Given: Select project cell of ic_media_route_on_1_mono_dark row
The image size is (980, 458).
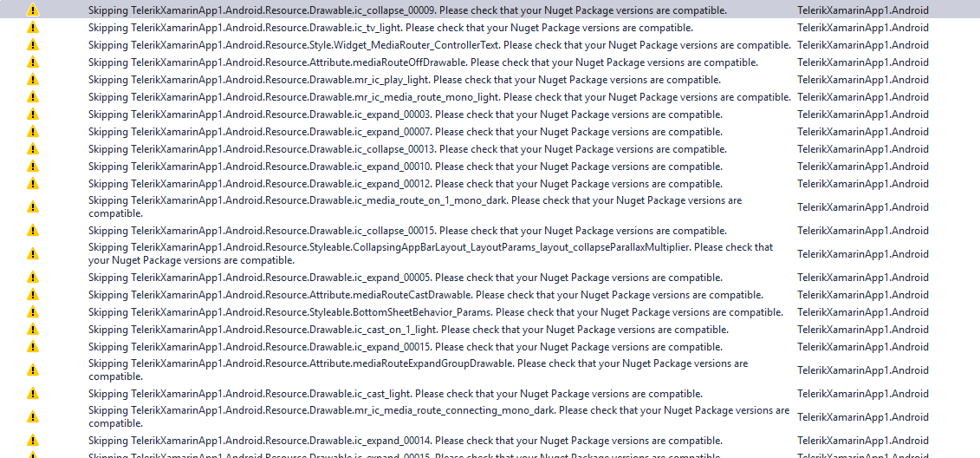Looking at the screenshot, I should [862, 207].
